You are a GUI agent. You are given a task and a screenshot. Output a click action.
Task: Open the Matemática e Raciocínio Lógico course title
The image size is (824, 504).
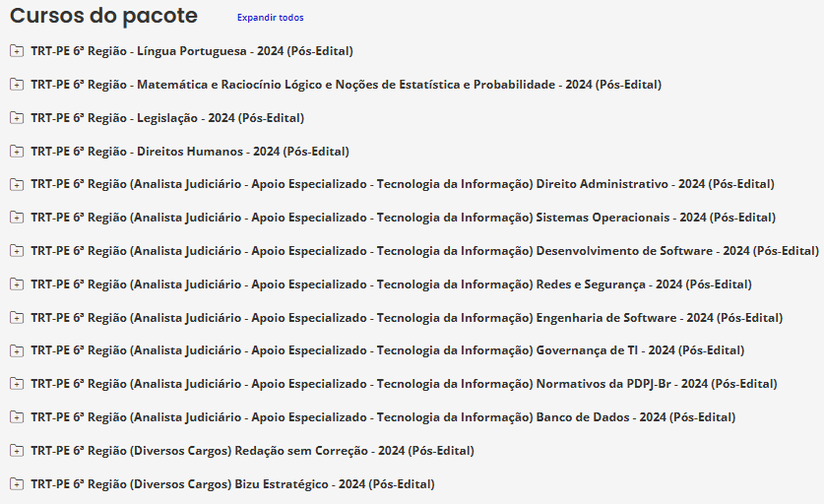[x=346, y=84]
